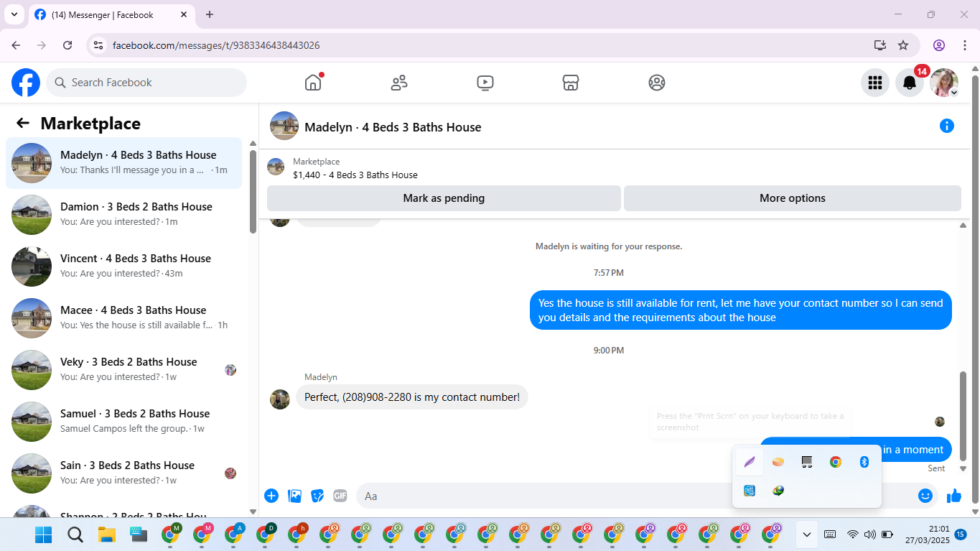Open the Windows Start menu
The width and height of the screenshot is (980, 551).
click(x=44, y=534)
